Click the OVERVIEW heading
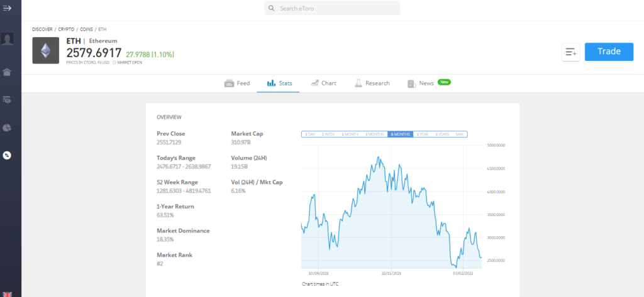 pos(169,117)
